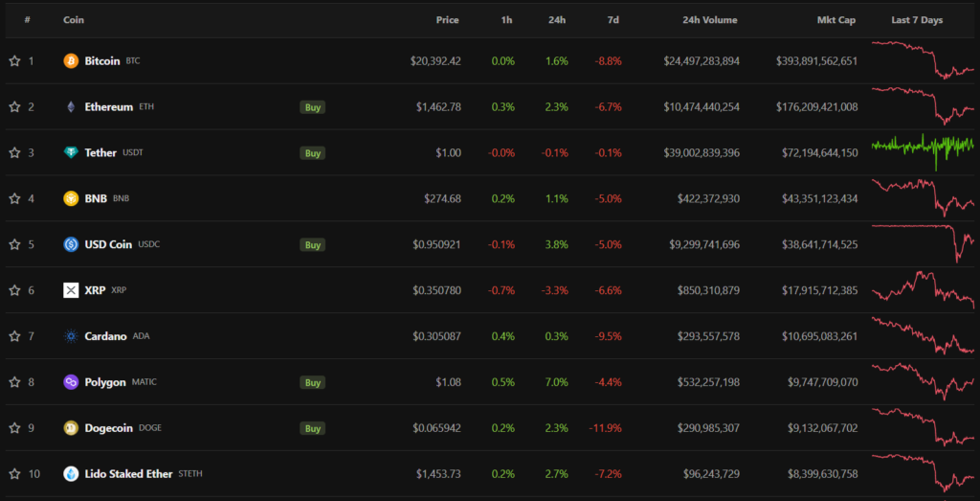Image resolution: width=980 pixels, height=501 pixels.
Task: Click Cardano market cap $10,695,083,261
Action: tap(820, 336)
